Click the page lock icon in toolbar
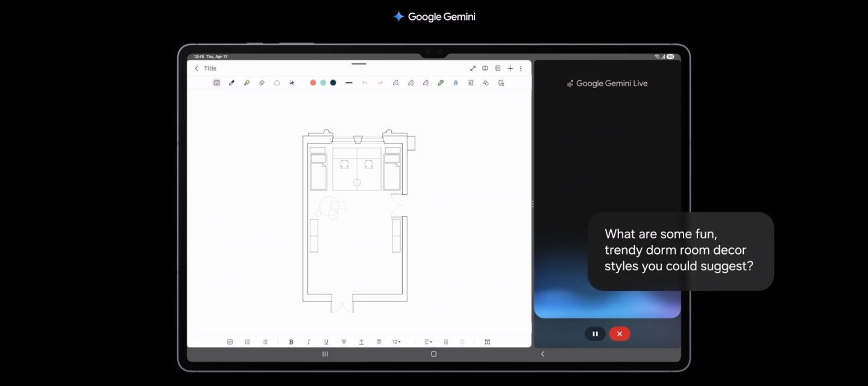This screenshot has width=868, height=386. coord(501,83)
